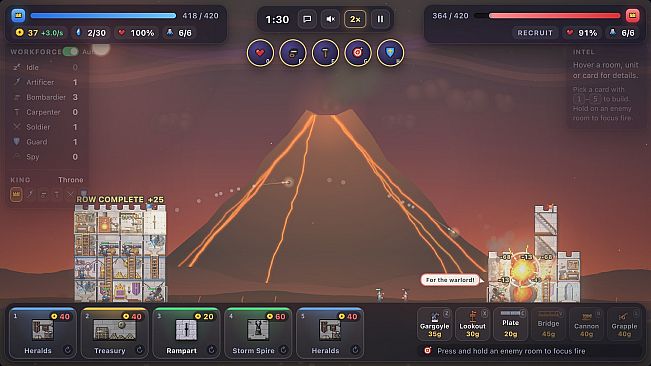
Task: Select the Bombardier workforce row
Action: tap(45, 97)
